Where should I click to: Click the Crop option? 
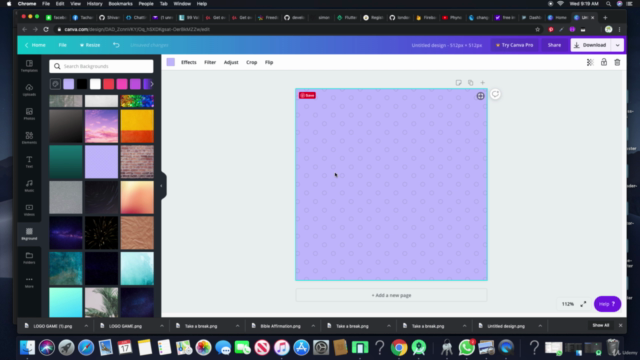(251, 62)
